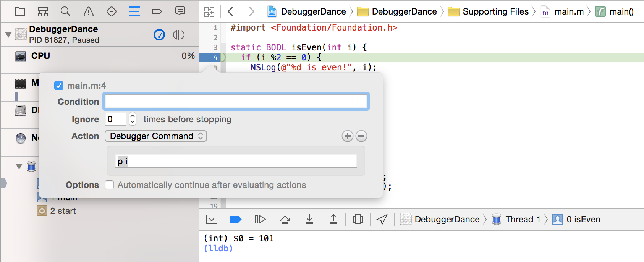Open the Simulate Location arrow icon

pyautogui.click(x=382, y=219)
